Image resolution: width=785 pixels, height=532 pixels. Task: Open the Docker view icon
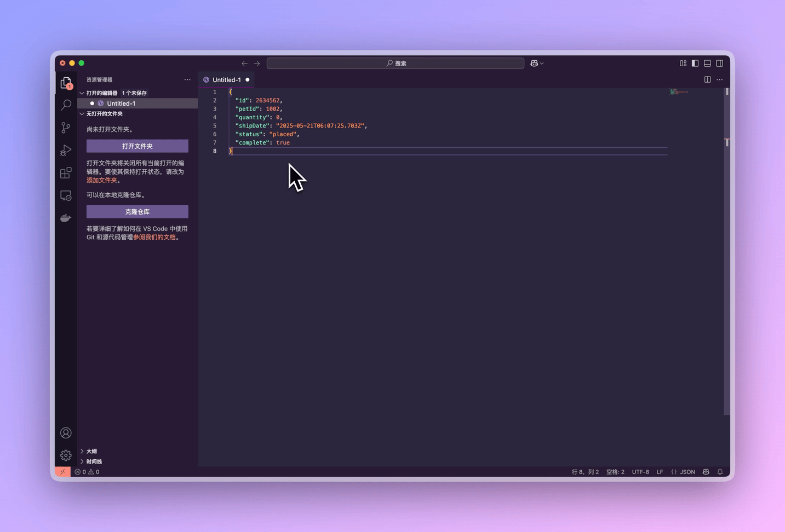pos(66,218)
